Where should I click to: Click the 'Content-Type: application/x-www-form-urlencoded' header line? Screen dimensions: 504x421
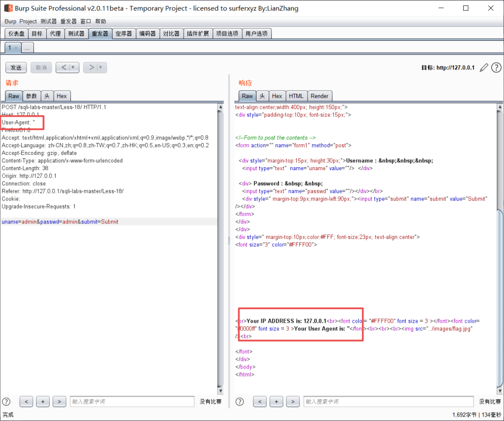(63, 160)
